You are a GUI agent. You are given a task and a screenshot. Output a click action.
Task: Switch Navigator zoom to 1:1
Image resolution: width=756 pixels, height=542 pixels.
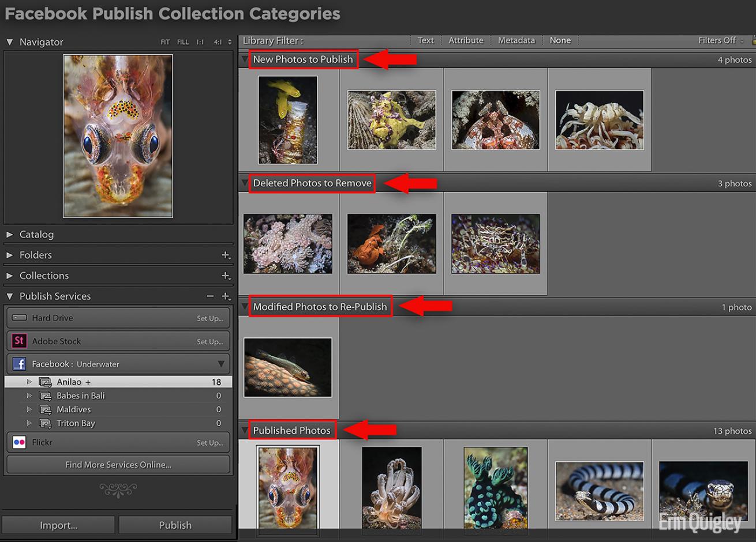(200, 42)
